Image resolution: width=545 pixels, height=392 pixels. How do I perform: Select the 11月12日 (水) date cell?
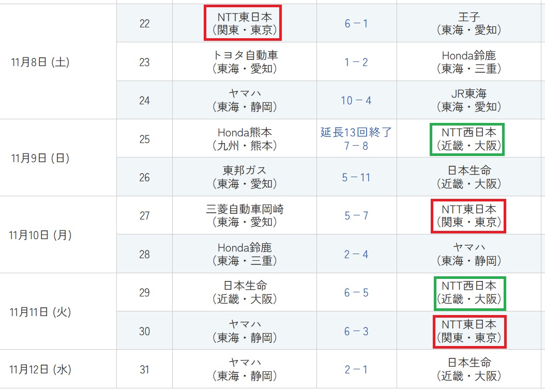(40, 369)
